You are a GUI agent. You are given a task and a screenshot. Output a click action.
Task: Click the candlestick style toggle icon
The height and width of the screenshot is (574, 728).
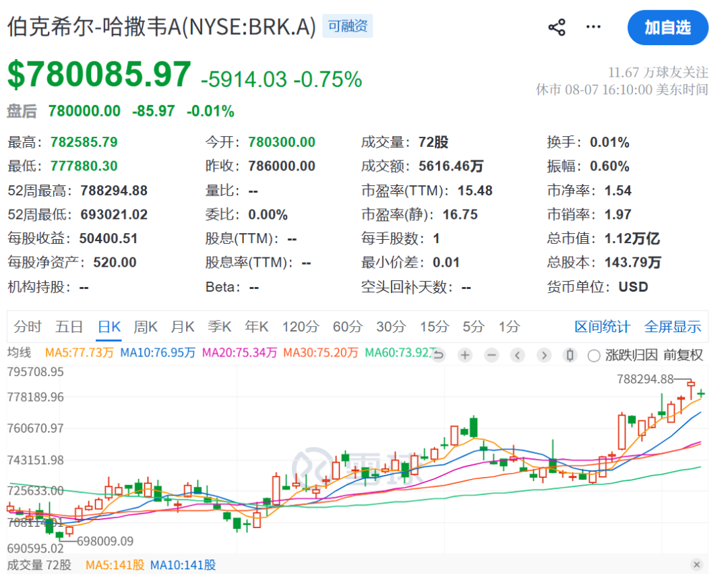[x=570, y=356]
